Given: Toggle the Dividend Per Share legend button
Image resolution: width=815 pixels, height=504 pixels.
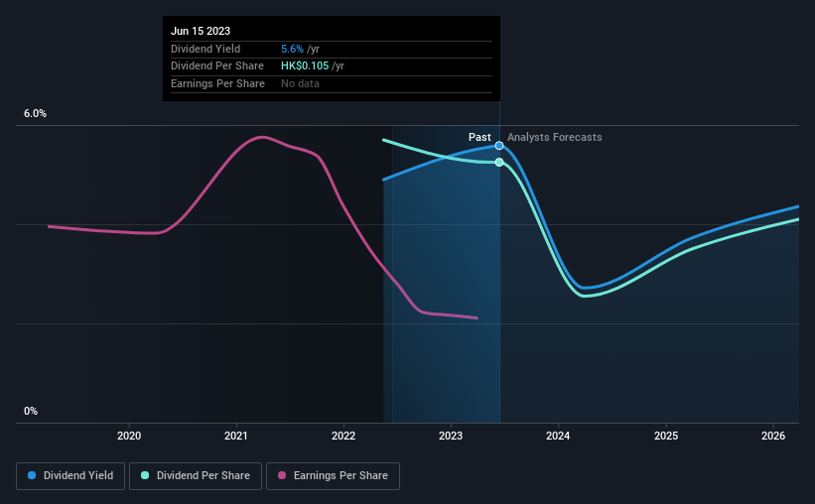Looking at the screenshot, I should (196, 476).
